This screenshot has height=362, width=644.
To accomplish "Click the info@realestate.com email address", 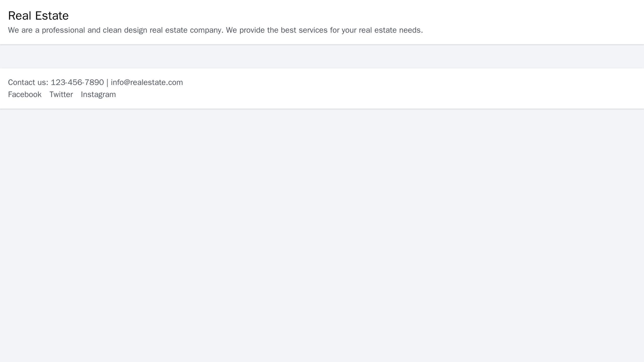I will coord(147,82).
